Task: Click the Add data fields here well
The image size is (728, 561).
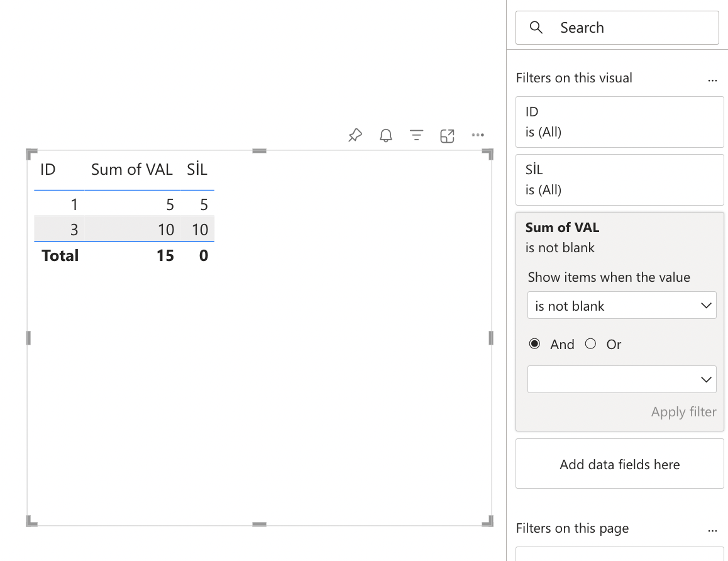Action: click(x=619, y=464)
